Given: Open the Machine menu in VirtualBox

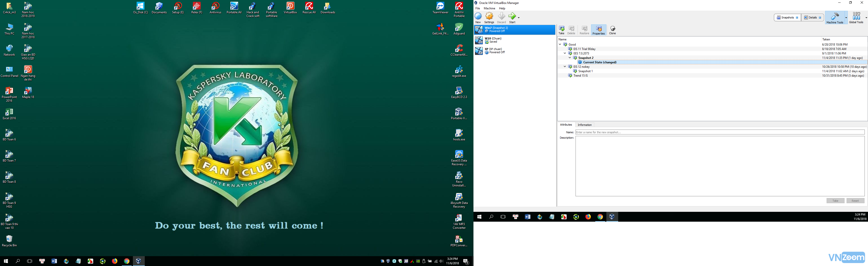Looking at the screenshot, I should [x=489, y=8].
